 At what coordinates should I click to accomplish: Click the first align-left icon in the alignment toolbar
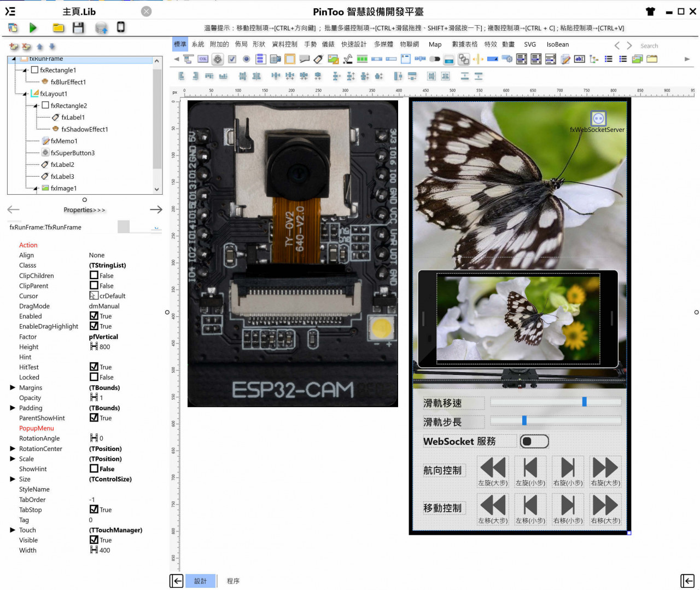click(x=182, y=77)
